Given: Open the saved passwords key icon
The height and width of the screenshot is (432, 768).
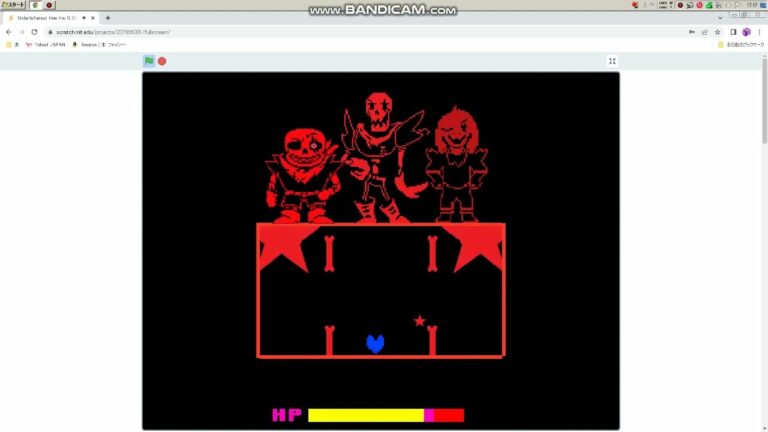Looking at the screenshot, I should coord(692,32).
